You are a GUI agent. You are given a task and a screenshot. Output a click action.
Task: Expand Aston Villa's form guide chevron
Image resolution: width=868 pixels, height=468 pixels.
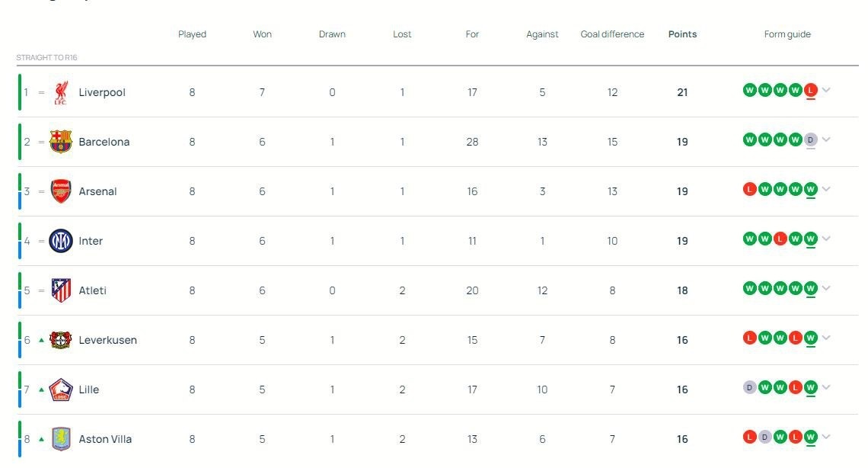click(x=827, y=438)
